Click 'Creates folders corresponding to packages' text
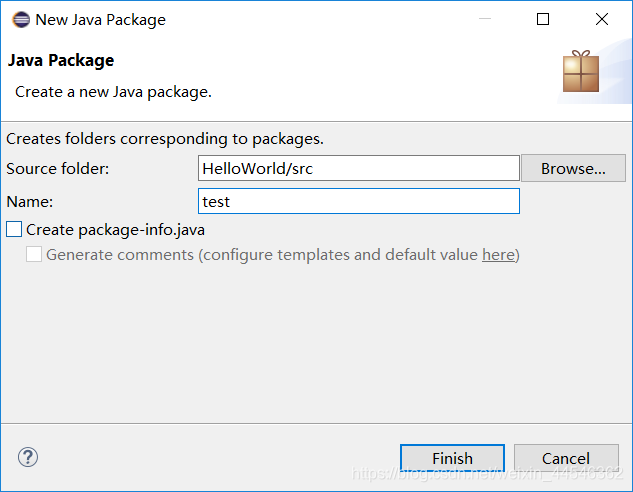633x492 pixels. coord(165,139)
